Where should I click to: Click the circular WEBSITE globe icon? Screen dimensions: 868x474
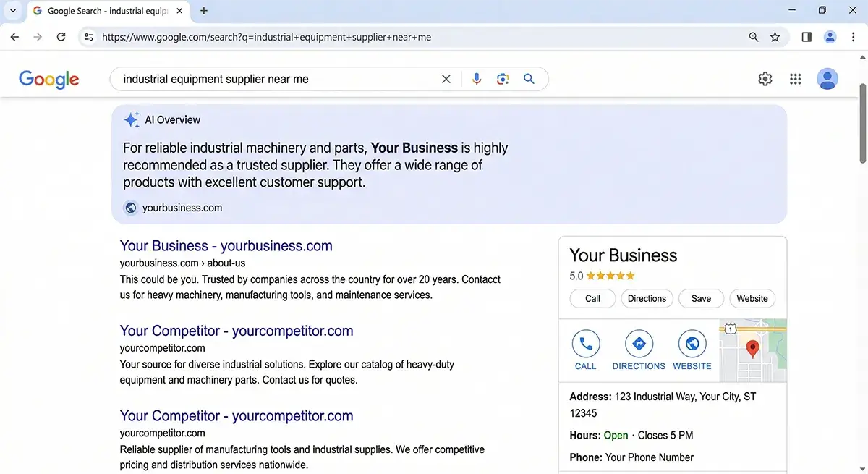click(x=692, y=343)
